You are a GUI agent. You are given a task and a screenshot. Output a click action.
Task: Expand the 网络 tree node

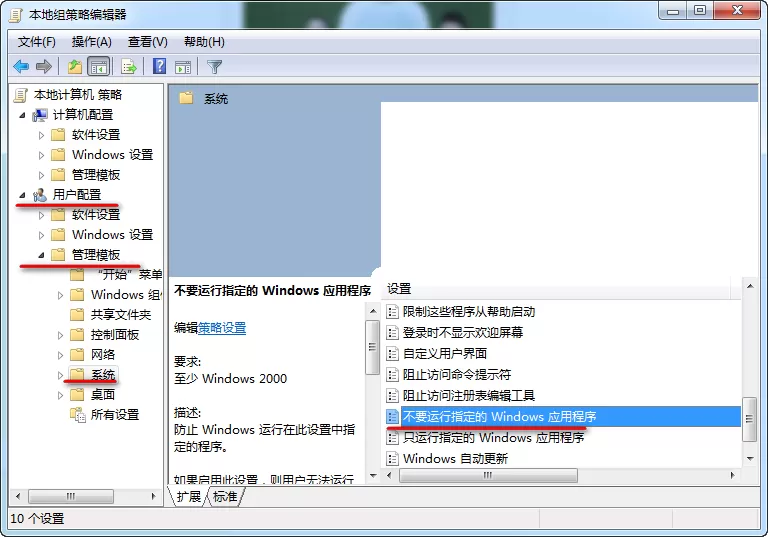60,355
